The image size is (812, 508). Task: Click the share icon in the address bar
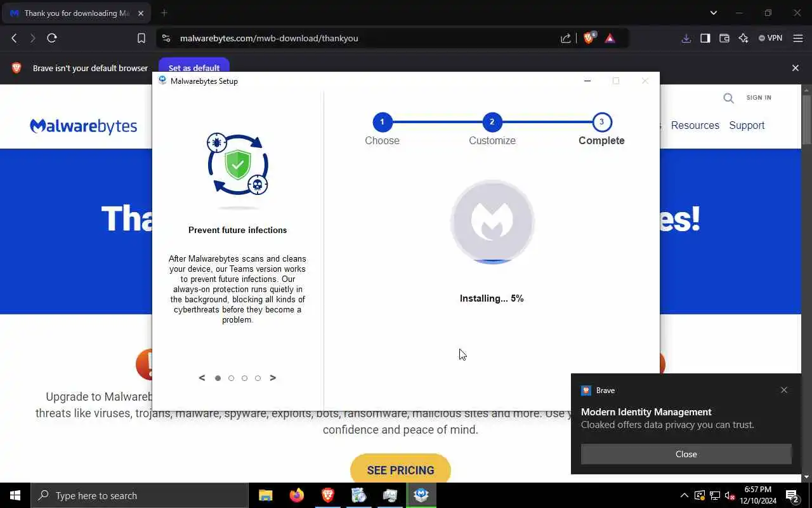coord(566,38)
